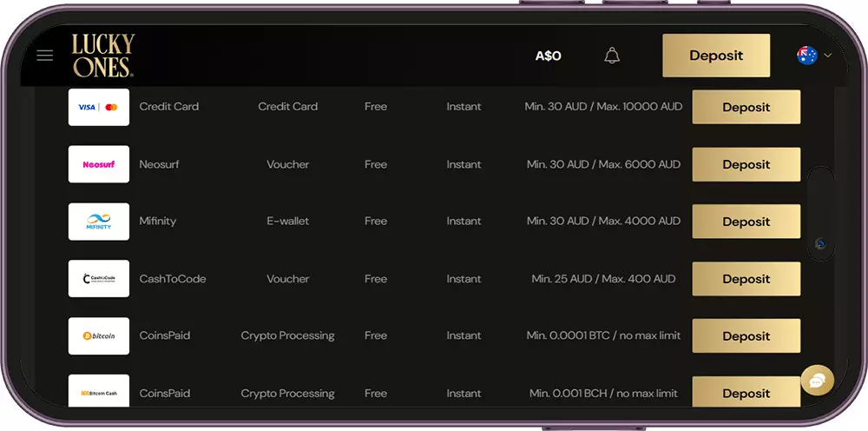Click the Neosurf method name
The width and height of the screenshot is (868, 431).
(160, 164)
